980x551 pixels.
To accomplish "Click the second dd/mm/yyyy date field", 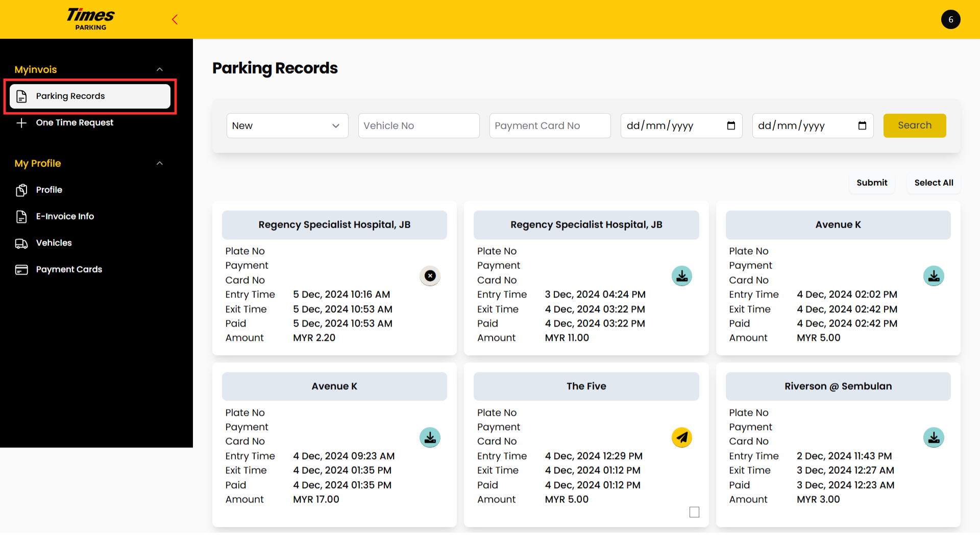I will tap(813, 126).
